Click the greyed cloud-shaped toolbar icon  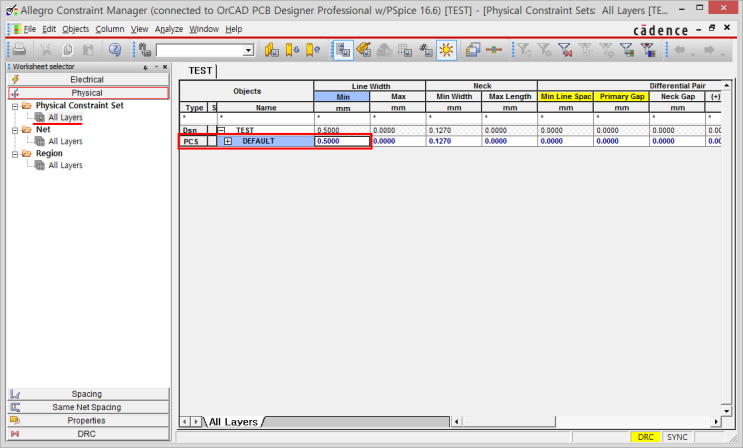384,50
